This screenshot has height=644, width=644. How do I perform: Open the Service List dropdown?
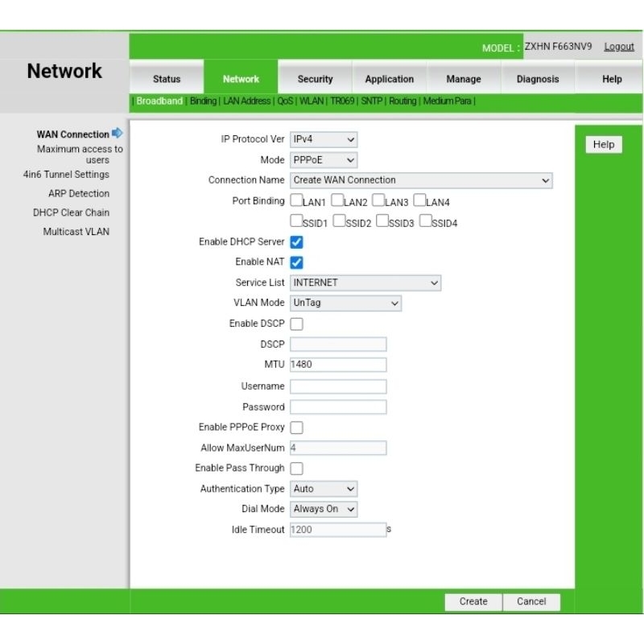(x=365, y=283)
